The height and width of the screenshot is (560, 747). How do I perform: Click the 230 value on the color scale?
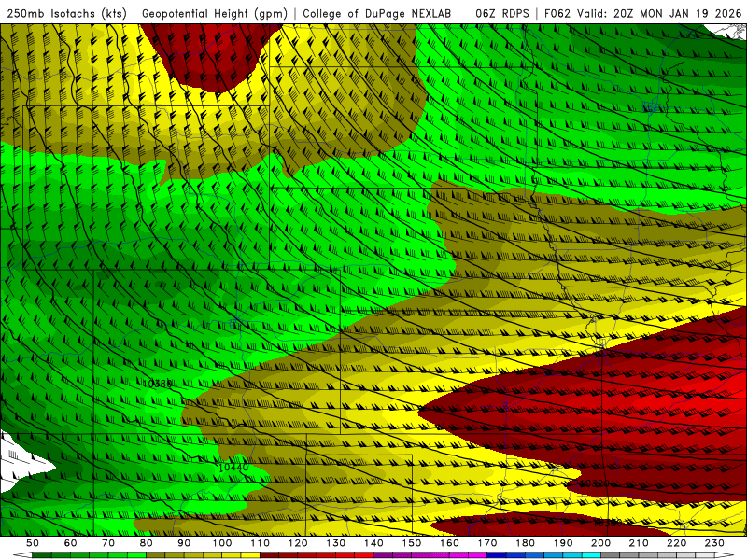[714, 543]
